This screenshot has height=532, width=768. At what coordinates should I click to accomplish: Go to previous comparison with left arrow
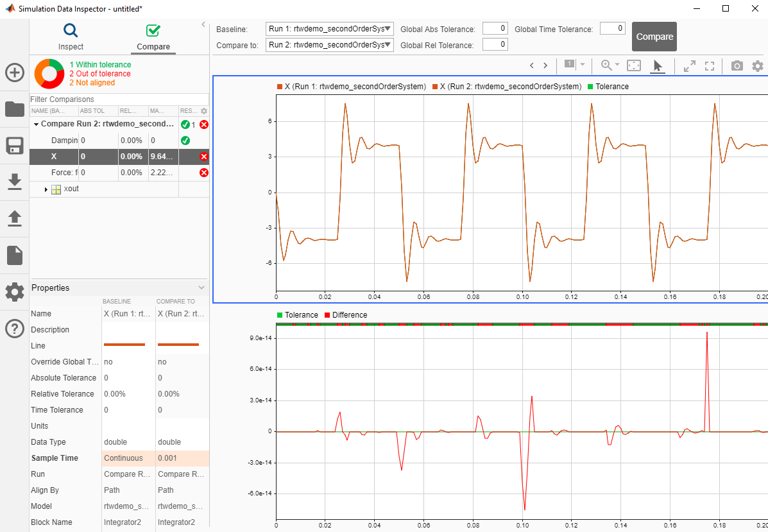coord(532,65)
